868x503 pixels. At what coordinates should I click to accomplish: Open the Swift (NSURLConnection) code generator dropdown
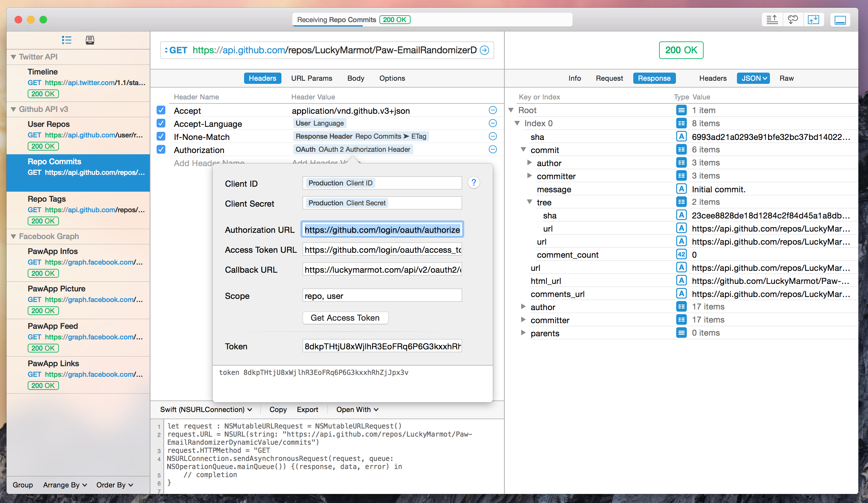(206, 410)
